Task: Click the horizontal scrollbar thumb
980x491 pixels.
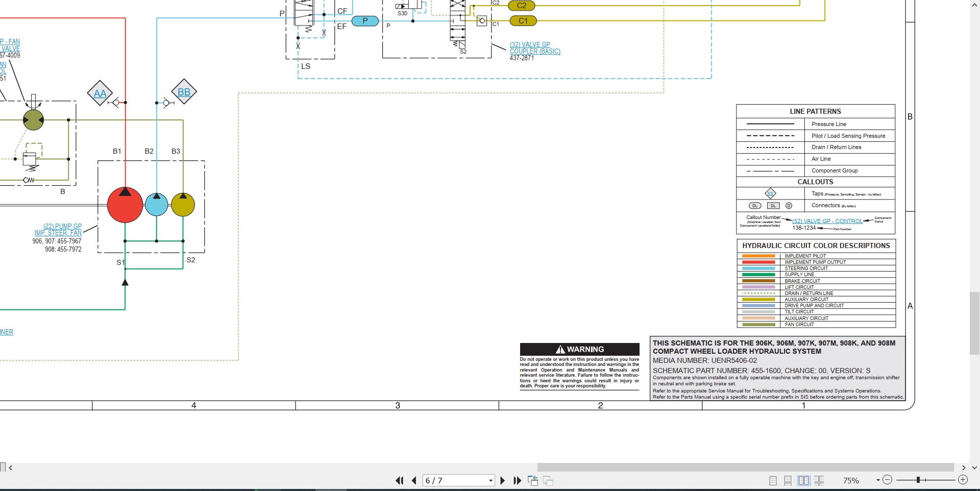Action: tap(746, 468)
